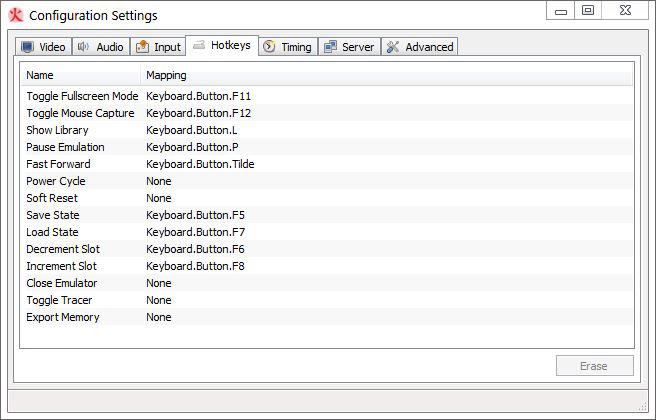Click the Video tab monitor icon
Screen dimensions: 656x420
[x=27, y=47]
